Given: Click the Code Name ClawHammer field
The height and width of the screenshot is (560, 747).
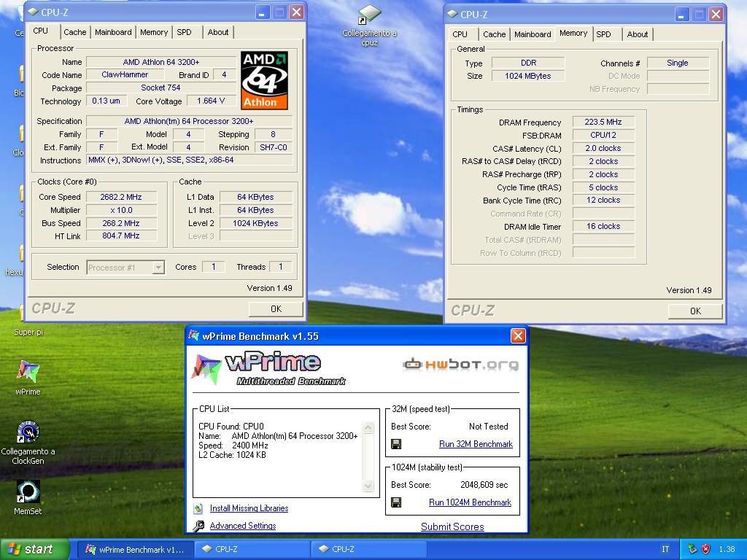Looking at the screenshot, I should 125,75.
